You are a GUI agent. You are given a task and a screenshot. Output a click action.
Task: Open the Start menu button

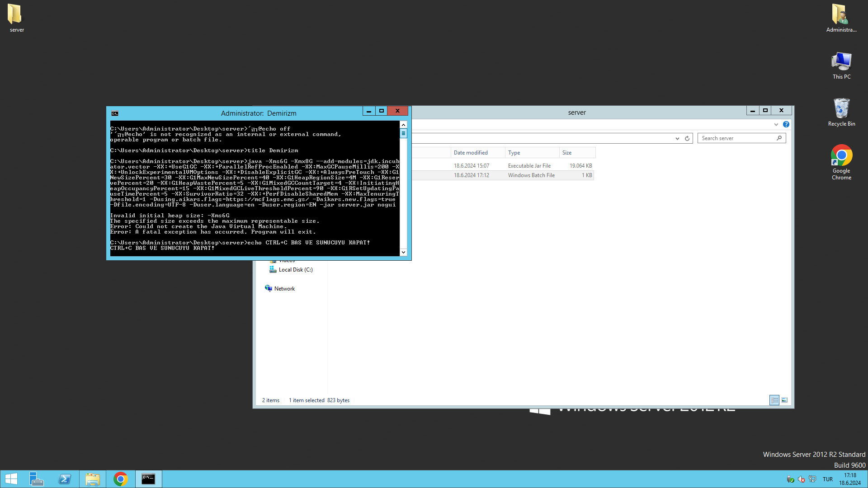click(x=11, y=479)
